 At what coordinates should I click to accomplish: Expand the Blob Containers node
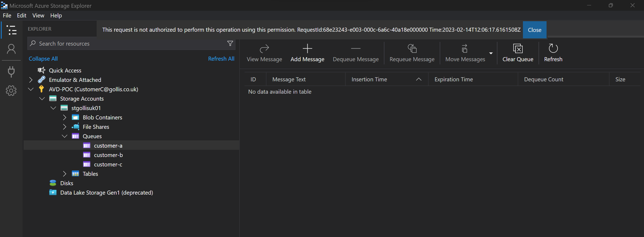pos(64,117)
